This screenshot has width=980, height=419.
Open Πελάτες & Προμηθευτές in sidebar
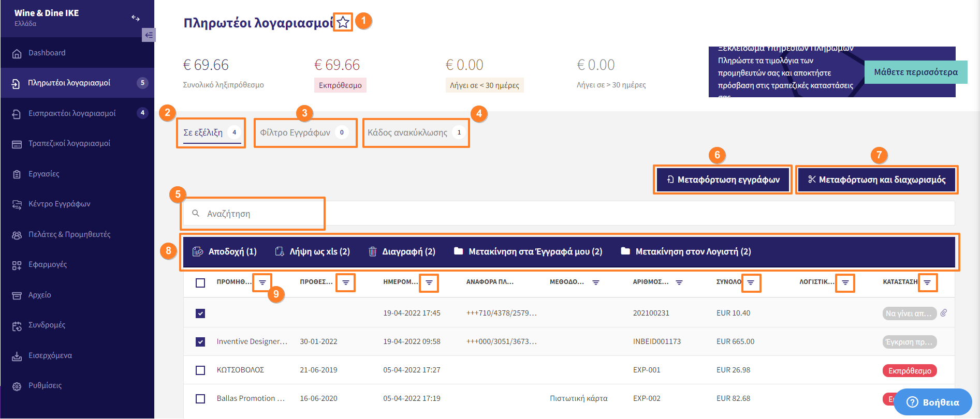(77, 234)
